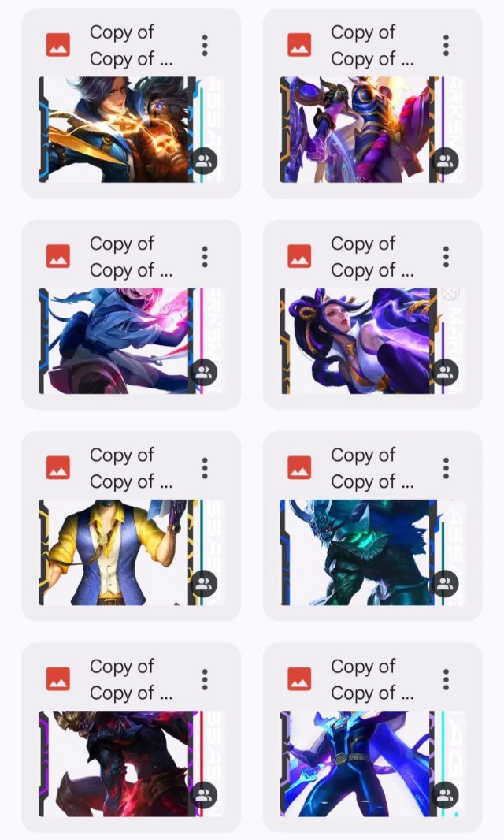Open three-dot menu of pink-haired masked ninja file
The width and height of the screenshot is (504, 840).
click(205, 257)
